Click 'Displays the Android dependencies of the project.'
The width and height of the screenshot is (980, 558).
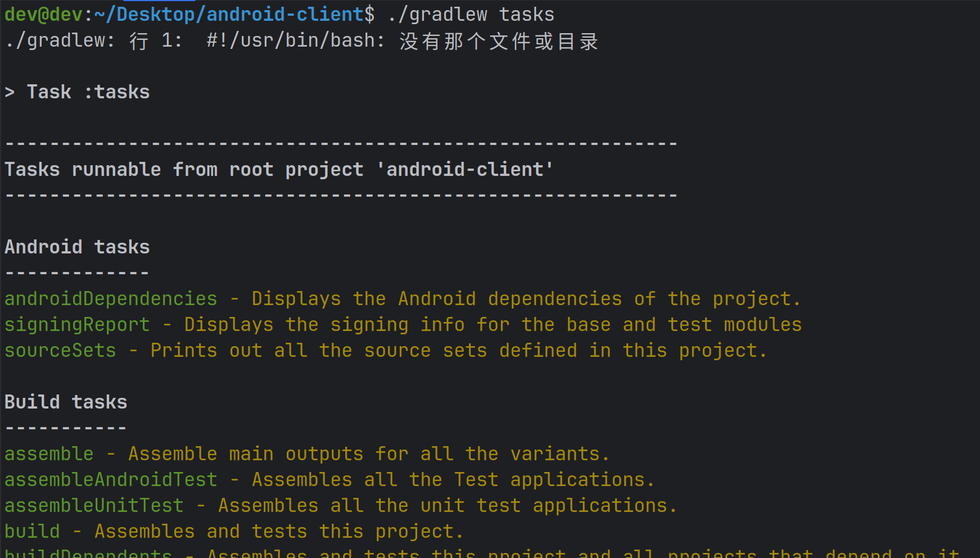[526, 299]
